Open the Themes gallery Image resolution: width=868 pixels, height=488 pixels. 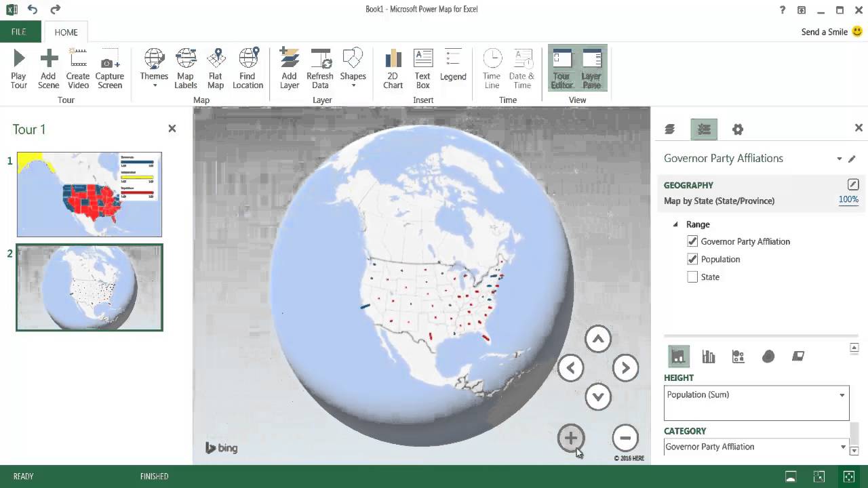coord(154,69)
